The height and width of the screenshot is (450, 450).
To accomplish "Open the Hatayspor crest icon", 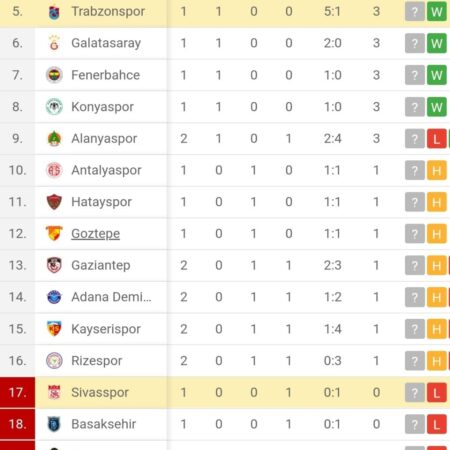I will tap(54, 202).
